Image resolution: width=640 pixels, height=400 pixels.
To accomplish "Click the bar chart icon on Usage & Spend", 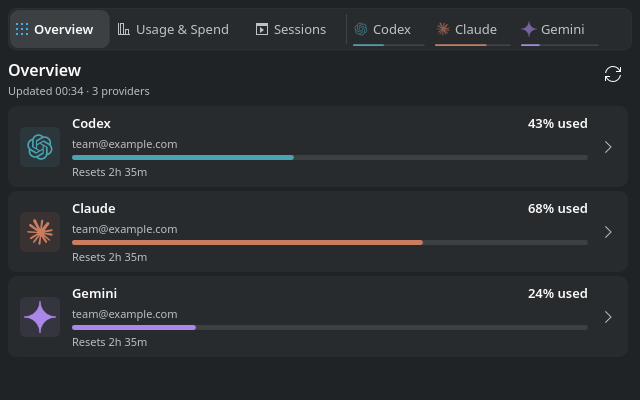I will 124,29.
